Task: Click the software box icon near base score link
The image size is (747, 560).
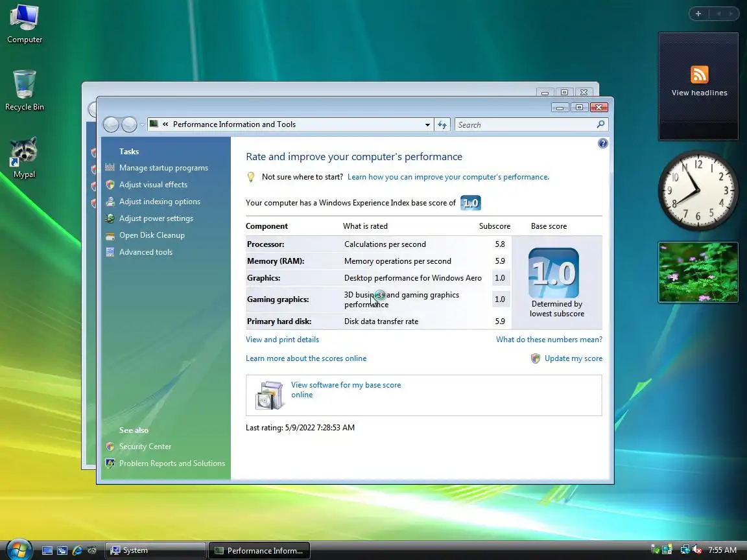Action: click(270, 395)
